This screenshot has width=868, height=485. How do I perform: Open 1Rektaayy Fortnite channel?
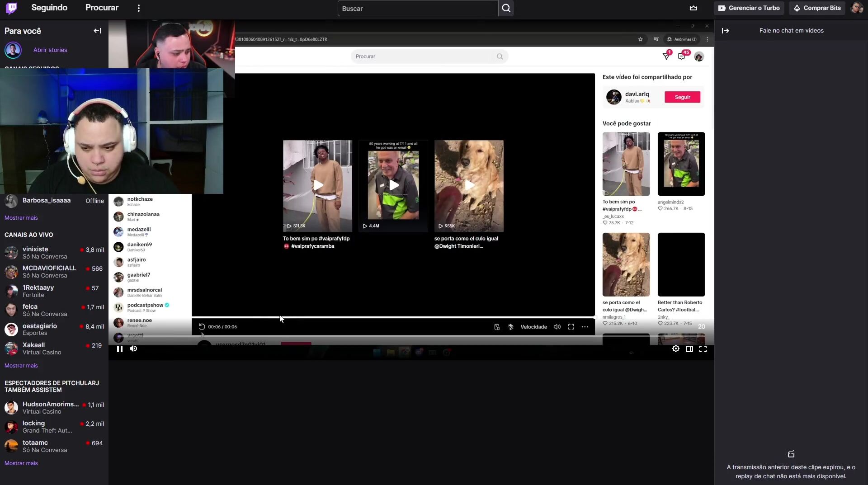point(54,291)
